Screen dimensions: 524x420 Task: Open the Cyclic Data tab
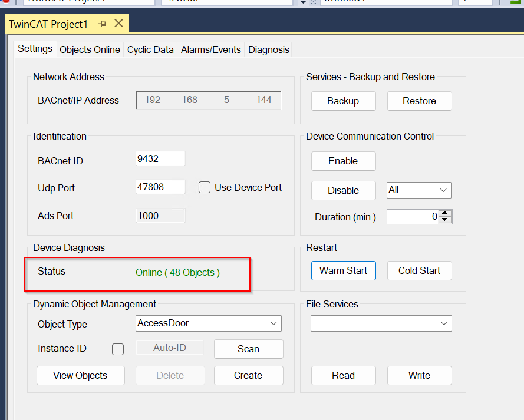tap(150, 49)
